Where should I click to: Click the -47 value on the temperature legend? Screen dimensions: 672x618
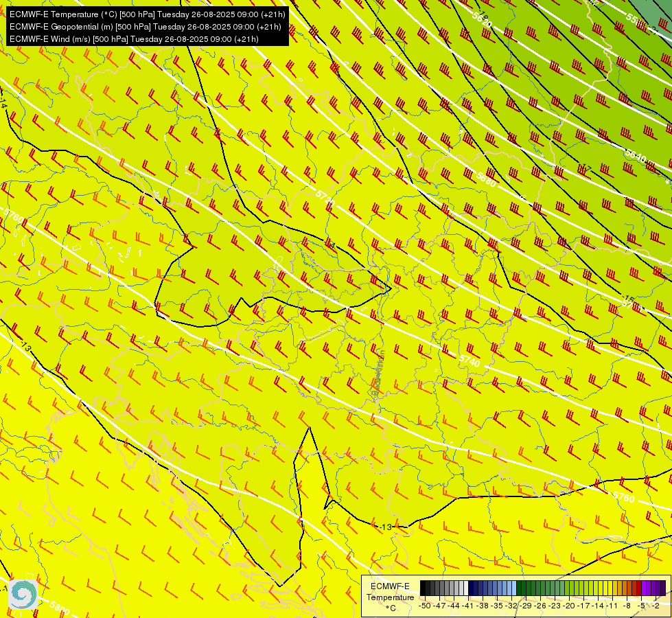439,606
